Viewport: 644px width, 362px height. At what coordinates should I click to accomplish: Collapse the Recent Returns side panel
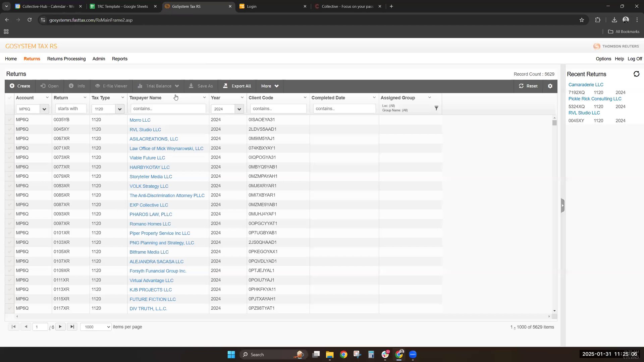(x=562, y=205)
